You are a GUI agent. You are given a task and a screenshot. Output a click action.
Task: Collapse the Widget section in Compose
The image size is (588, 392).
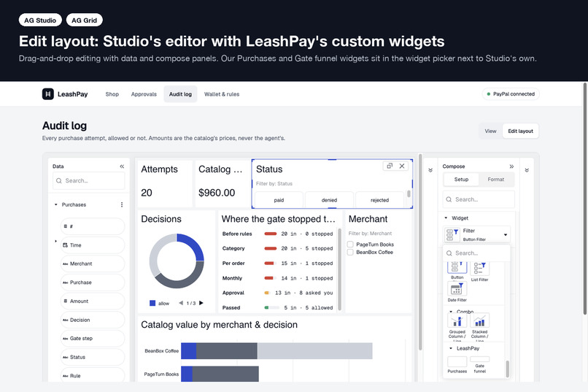coord(446,218)
